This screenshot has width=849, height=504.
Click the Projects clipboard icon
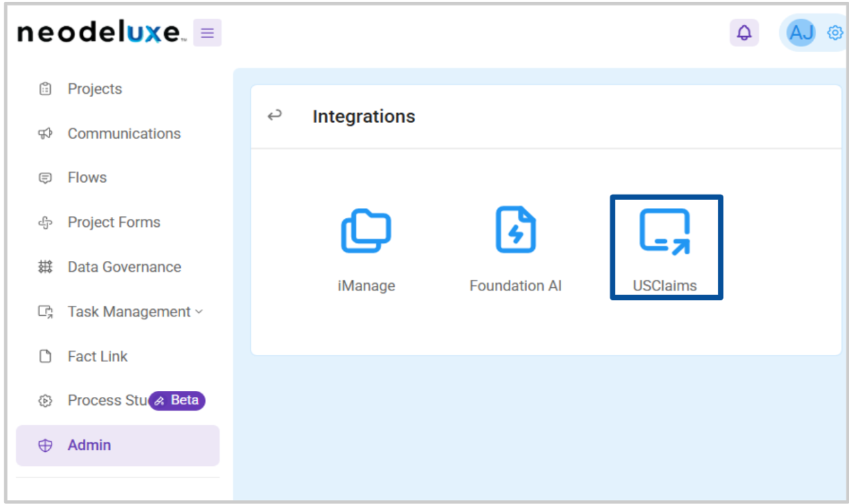click(x=45, y=89)
